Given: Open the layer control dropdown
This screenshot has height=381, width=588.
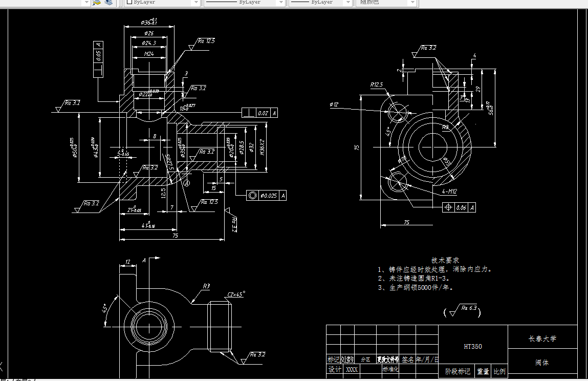Looking at the screenshot, I should coord(86,3).
